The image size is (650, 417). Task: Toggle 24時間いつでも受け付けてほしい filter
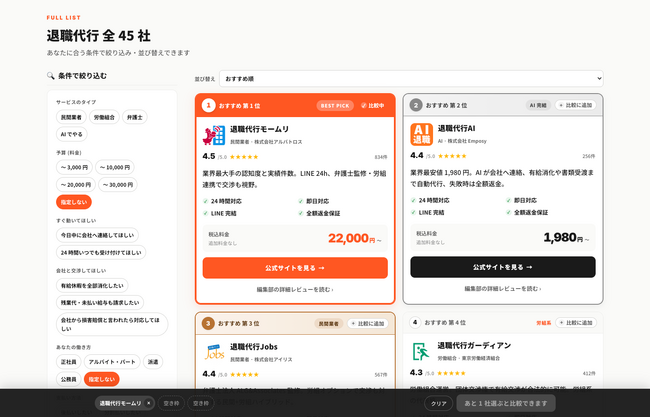coord(101,252)
